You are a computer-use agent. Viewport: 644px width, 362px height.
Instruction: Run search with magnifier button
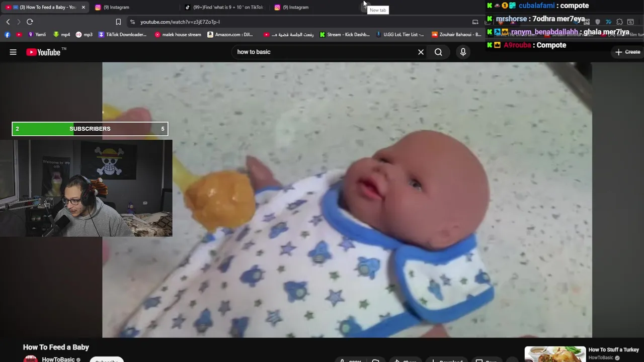click(x=438, y=52)
